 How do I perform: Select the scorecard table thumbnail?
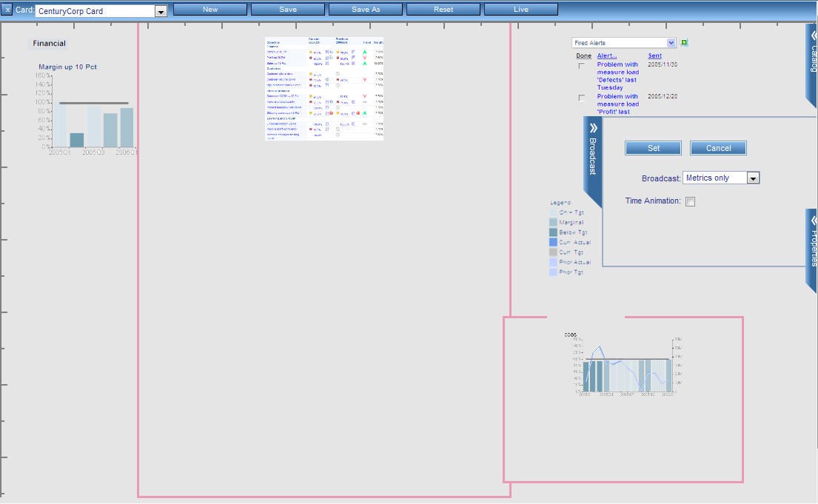point(324,88)
